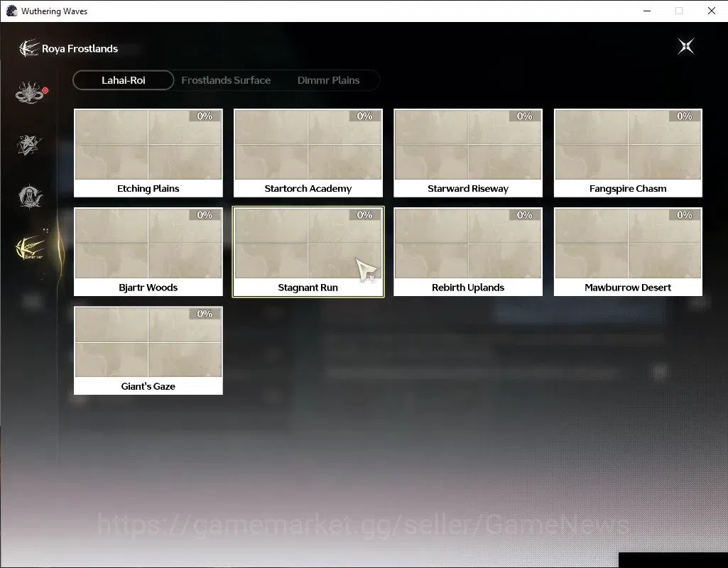Screen dimensions: 728x568
Task: Select the highlighted Roya Frostlands sidebar emblem
Action: (x=31, y=248)
